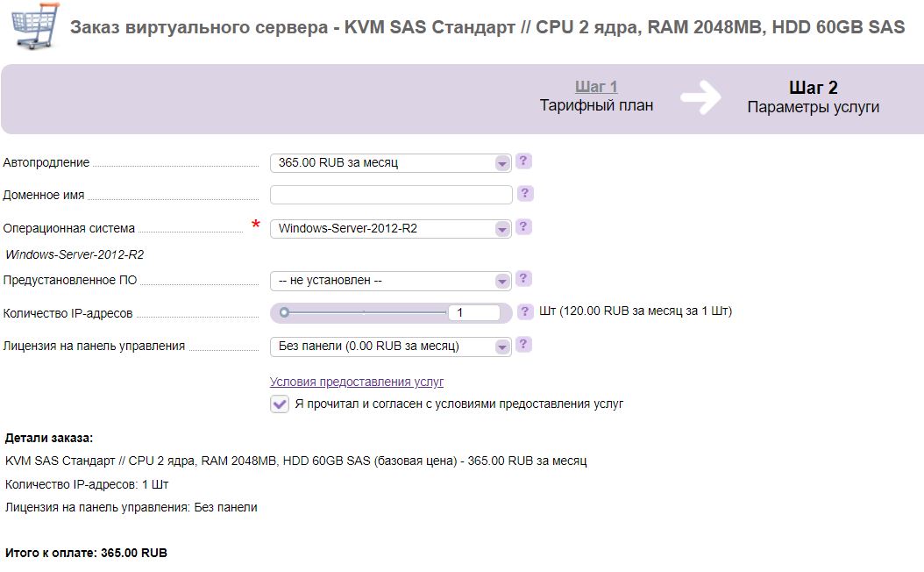The height and width of the screenshot is (572, 924).
Task: Click the IP-address count number box
Action: [x=474, y=312]
